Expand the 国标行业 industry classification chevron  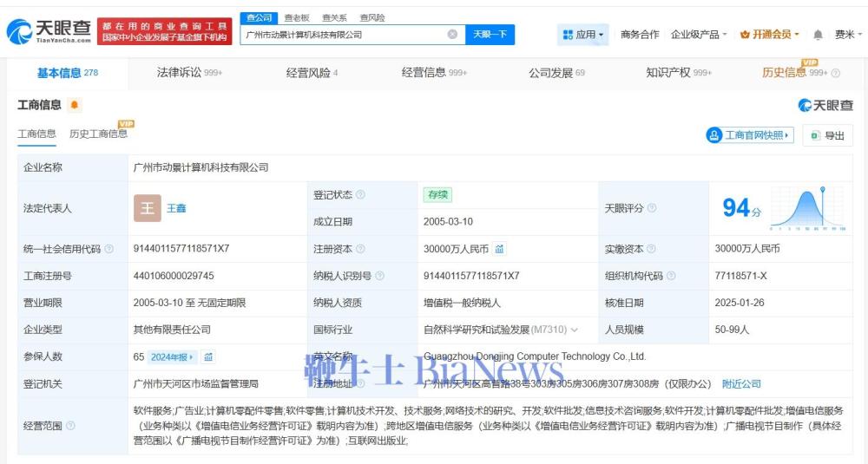click(574, 330)
